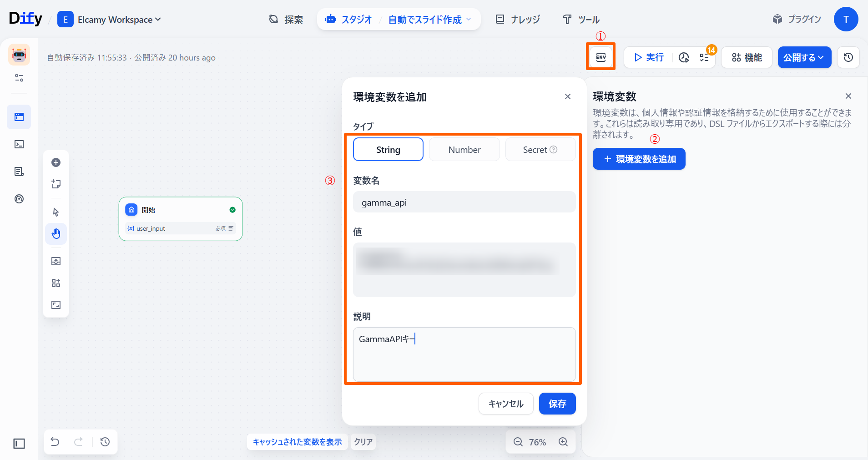Expand the Elcamy Workspace dropdown
This screenshot has height=460, width=868.
119,20
